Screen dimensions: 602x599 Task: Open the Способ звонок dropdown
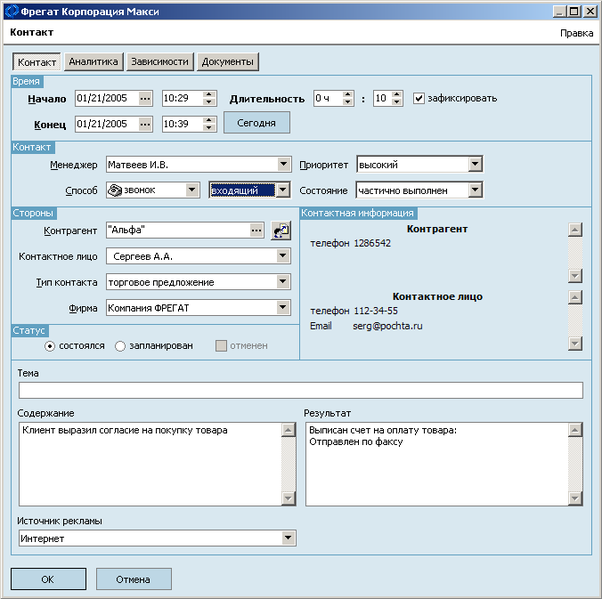tap(192, 190)
